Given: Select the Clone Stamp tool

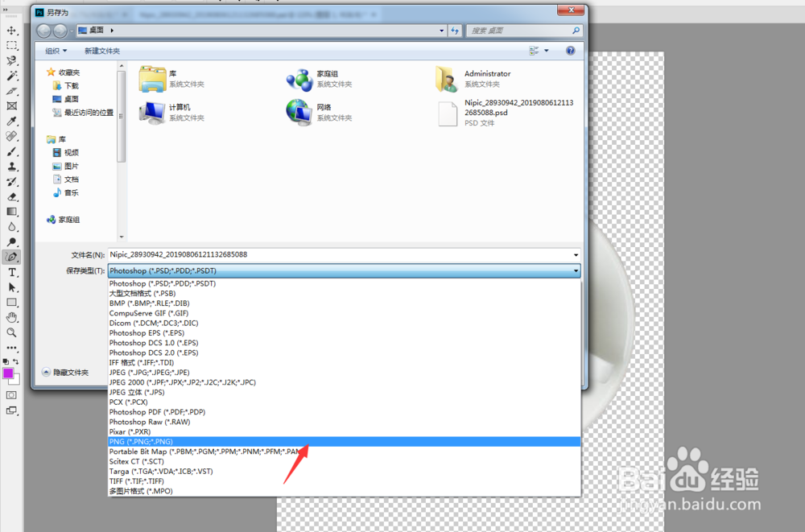Looking at the screenshot, I should [11, 167].
